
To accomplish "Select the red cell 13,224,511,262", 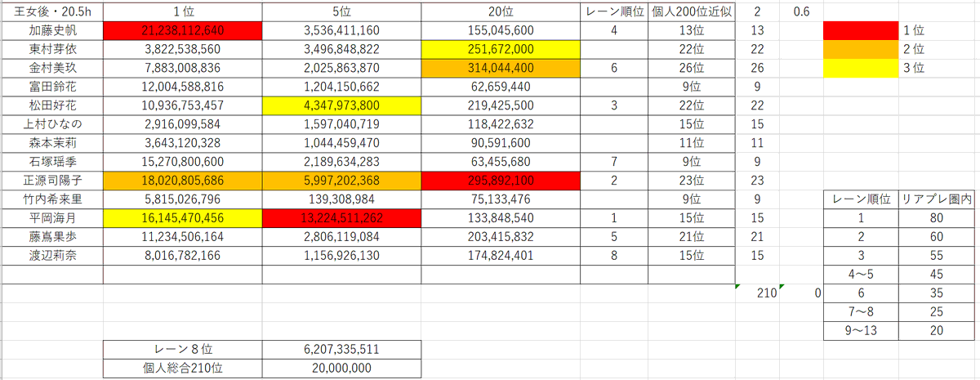I will click(x=341, y=218).
